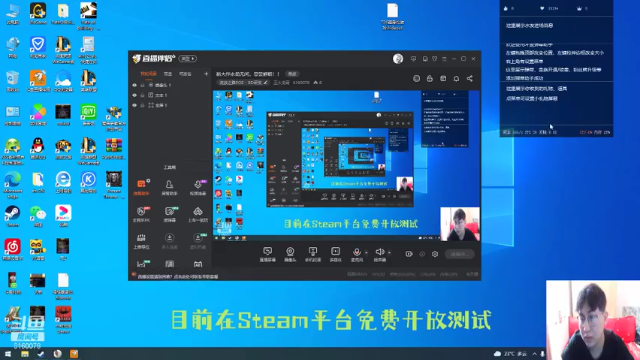Switch to the second scene tab
Viewport: 640px width, 360px height.
168,74
